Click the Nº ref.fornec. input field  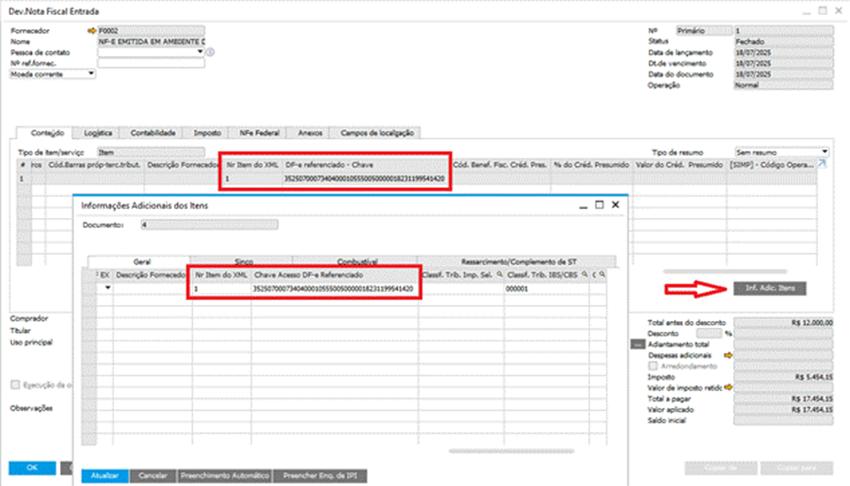pyautogui.click(x=150, y=63)
